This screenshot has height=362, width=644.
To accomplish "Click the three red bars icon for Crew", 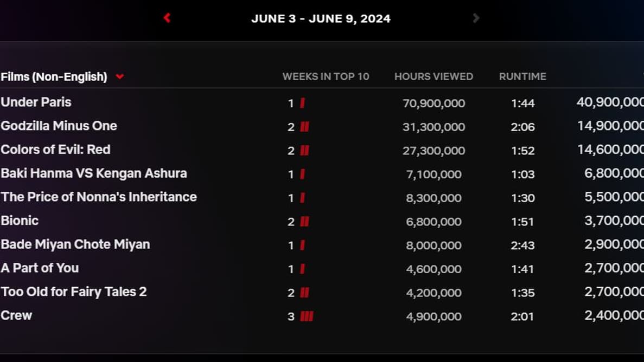I will 307,316.
